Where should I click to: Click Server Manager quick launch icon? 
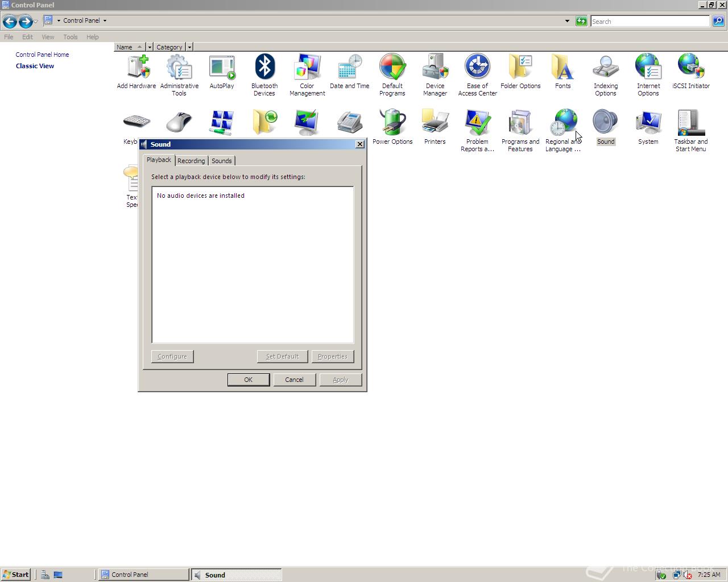click(x=45, y=575)
